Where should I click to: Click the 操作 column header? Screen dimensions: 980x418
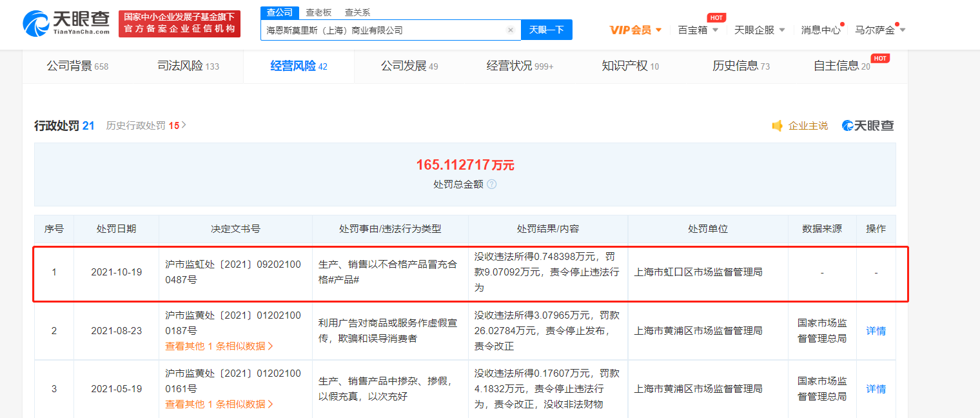point(876,229)
